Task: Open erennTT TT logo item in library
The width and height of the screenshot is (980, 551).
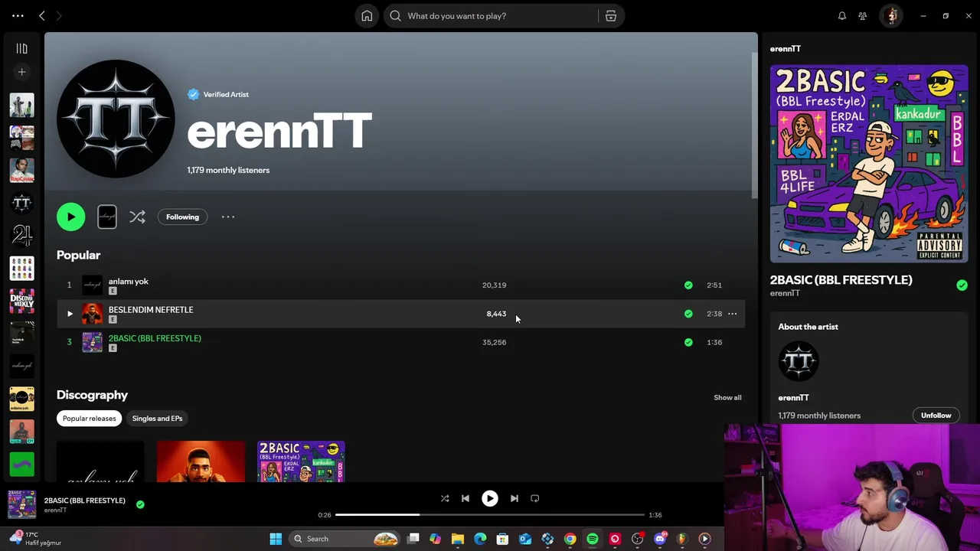Action: tap(21, 203)
